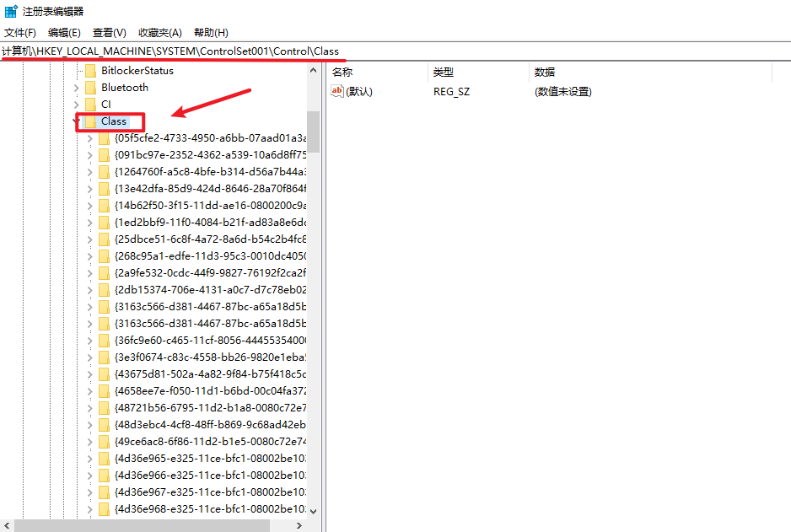
Task: Click folder icon of {2db15374-706e key
Action: click(104, 290)
